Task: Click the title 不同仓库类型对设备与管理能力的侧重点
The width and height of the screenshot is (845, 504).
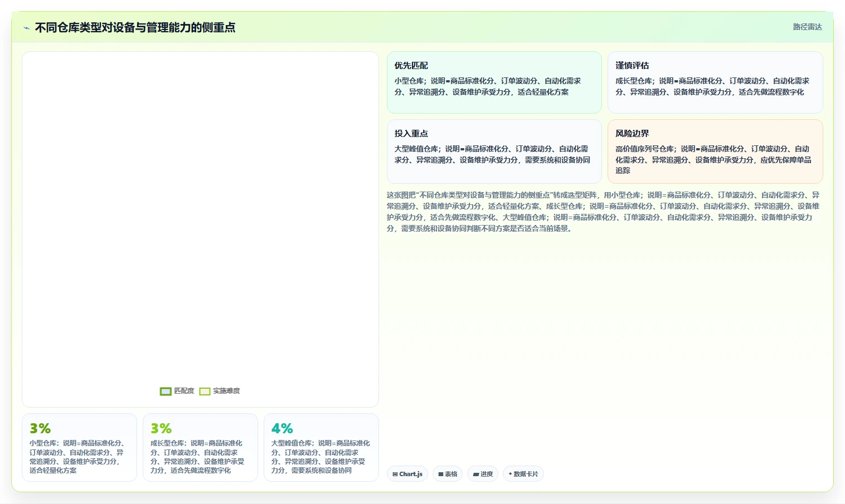Action: click(x=135, y=27)
